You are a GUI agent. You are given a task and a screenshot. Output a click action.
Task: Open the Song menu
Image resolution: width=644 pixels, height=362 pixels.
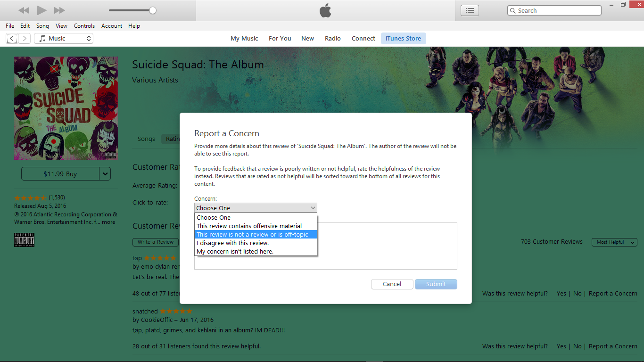pyautogui.click(x=42, y=26)
